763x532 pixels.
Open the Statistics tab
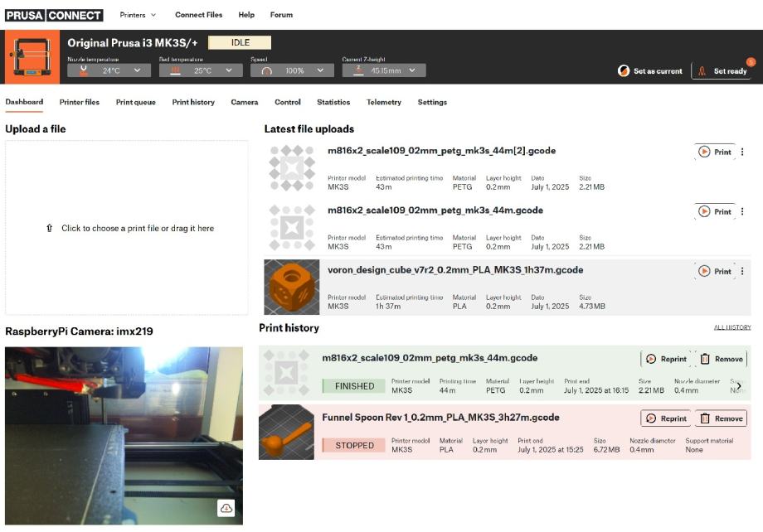[333, 102]
